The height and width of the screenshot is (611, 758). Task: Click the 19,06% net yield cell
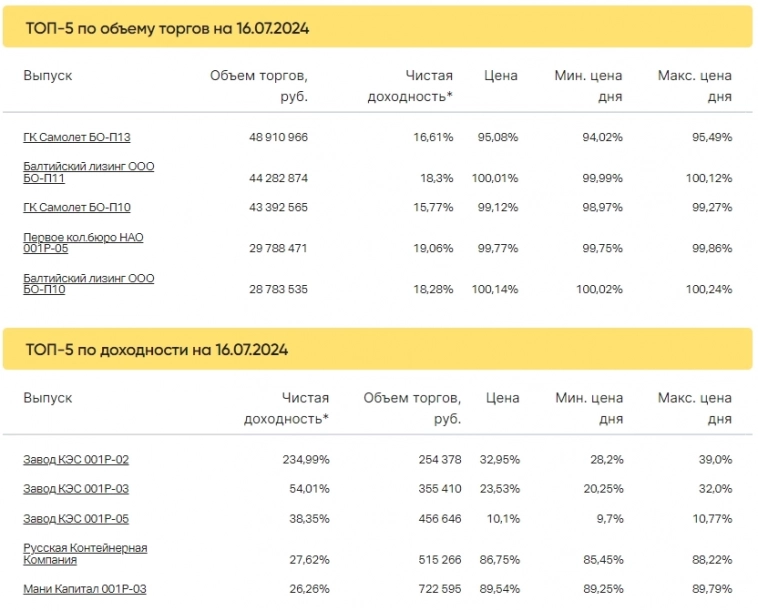431,242
